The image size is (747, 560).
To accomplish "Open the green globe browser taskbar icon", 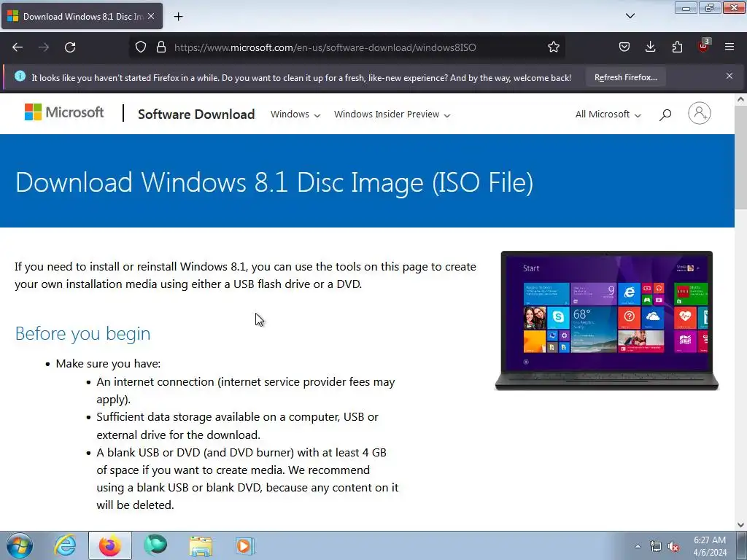I will (x=155, y=545).
